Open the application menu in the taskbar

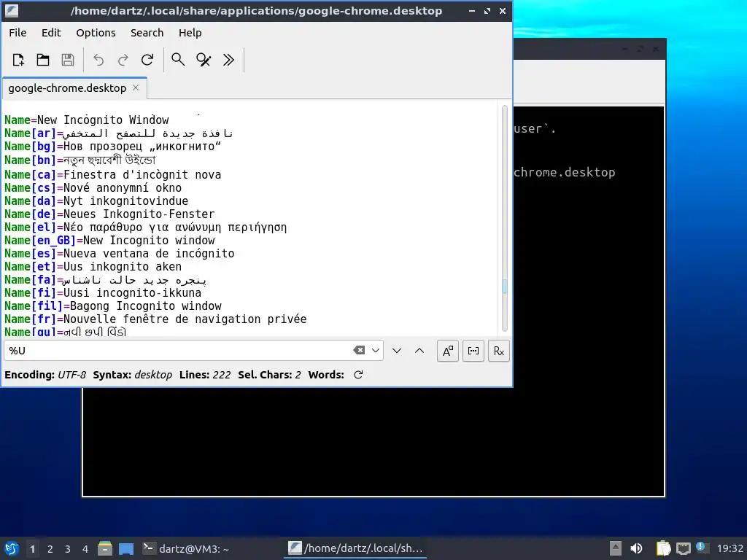click(x=12, y=548)
